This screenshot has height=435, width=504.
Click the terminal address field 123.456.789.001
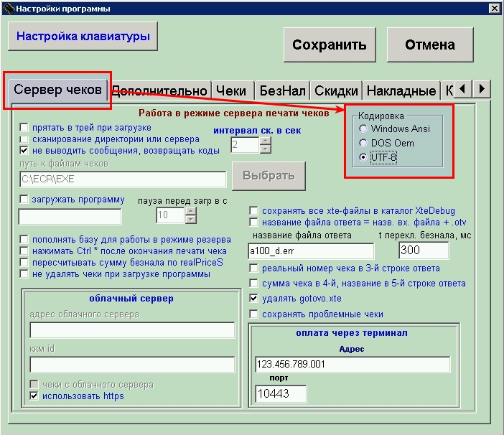pos(353,365)
